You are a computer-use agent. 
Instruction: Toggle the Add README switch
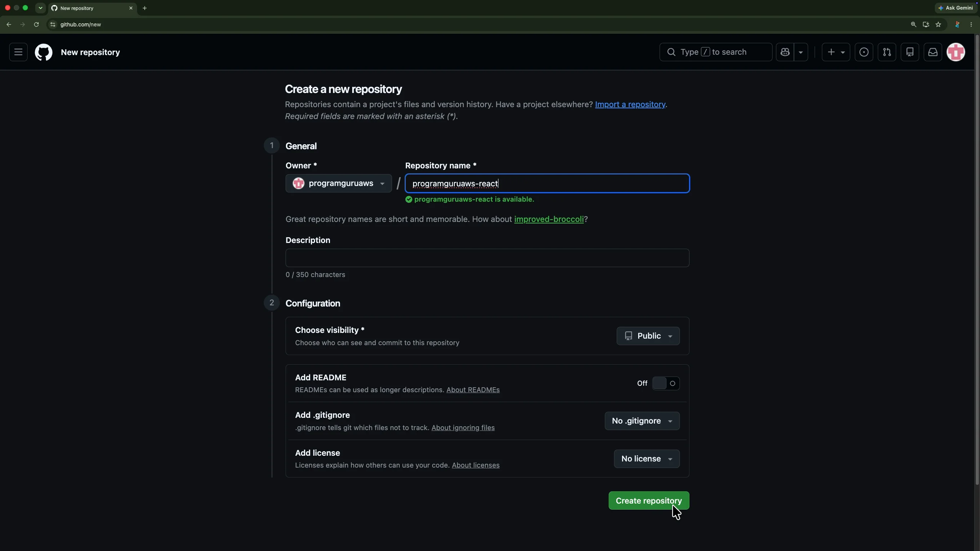[x=666, y=383]
